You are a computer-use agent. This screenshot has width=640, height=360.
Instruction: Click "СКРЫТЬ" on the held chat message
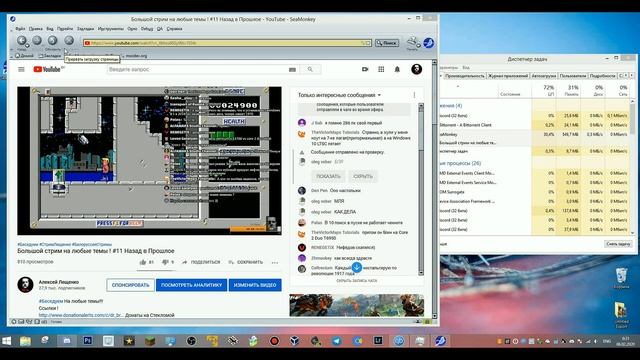coord(363,176)
